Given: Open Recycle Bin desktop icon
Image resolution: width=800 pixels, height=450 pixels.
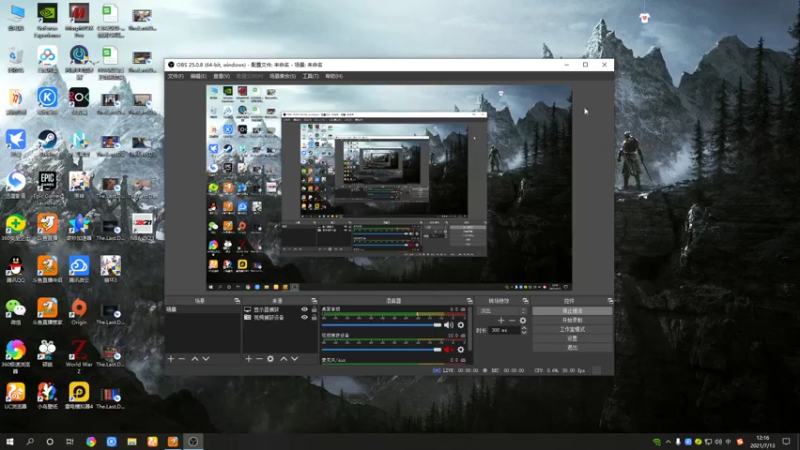Looking at the screenshot, I should click(16, 59).
